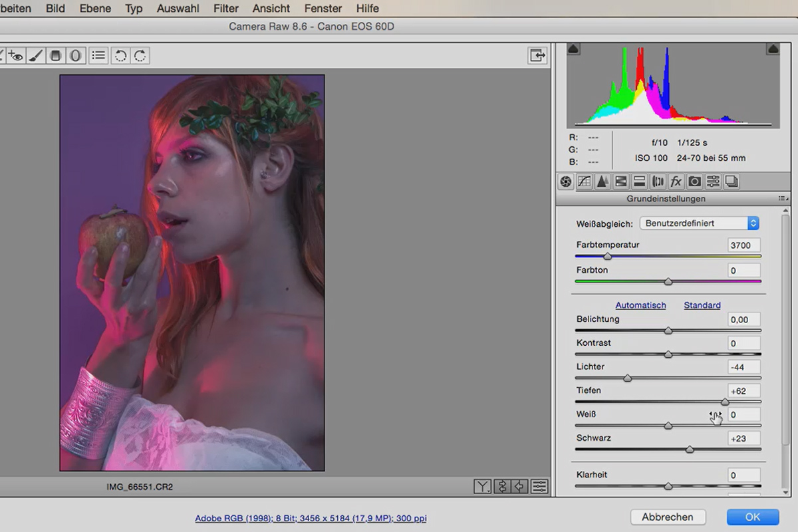Open the Hilfe menu
This screenshot has width=798, height=532.
click(x=368, y=9)
